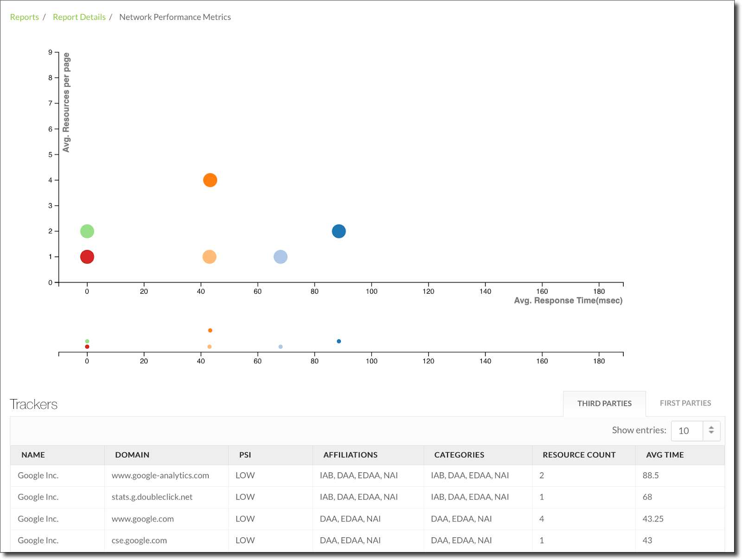Viewport: 742px width, 560px height.
Task: Sort table by Resource Count column
Action: 579,455
